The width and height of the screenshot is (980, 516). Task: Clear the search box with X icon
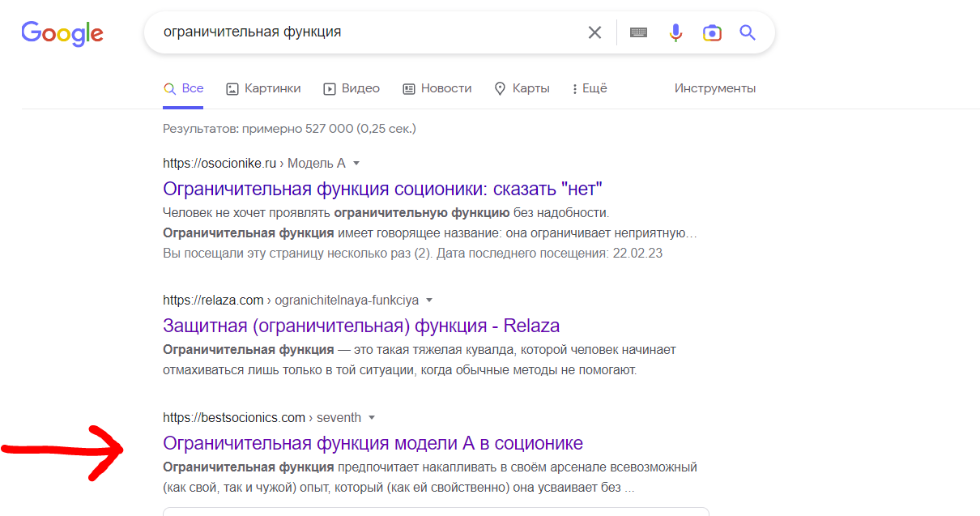[594, 32]
